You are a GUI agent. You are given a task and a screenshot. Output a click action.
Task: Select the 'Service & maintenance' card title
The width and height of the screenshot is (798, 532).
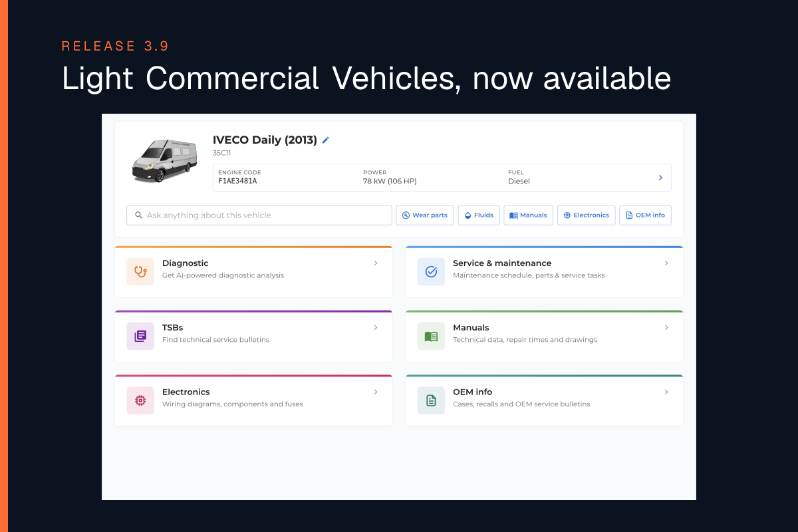point(502,263)
